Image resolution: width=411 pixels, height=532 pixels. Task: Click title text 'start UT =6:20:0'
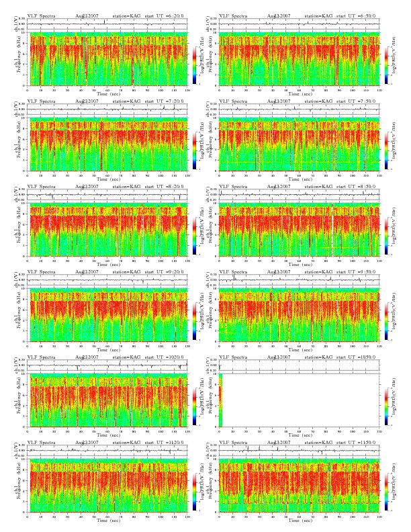click(164, 15)
